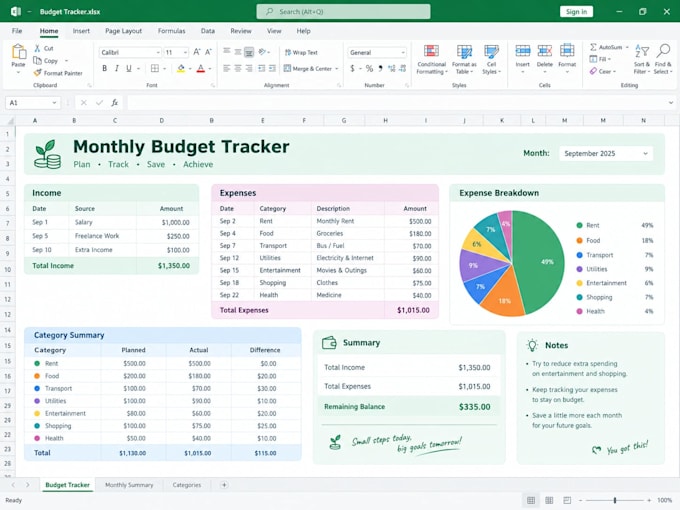Screen dimensions: 680x510
Task: Click the Cut scissors icon
Action: [x=37, y=48]
